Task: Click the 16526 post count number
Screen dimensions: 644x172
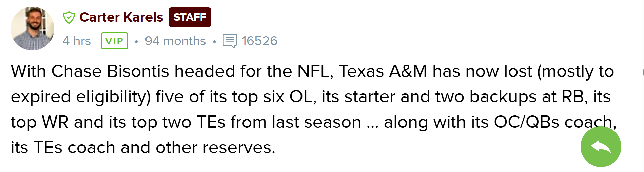Action: [259, 41]
